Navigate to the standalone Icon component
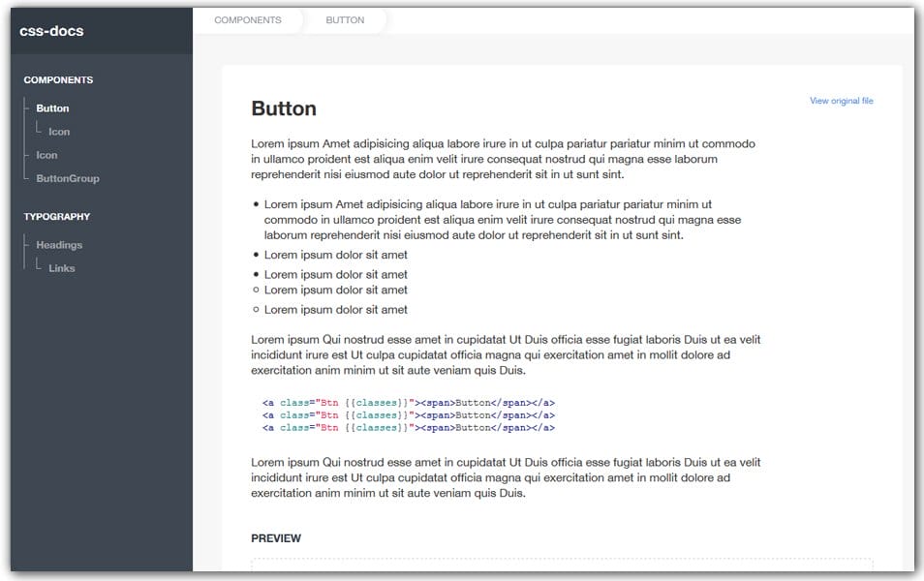The height and width of the screenshot is (581, 924). coord(46,155)
